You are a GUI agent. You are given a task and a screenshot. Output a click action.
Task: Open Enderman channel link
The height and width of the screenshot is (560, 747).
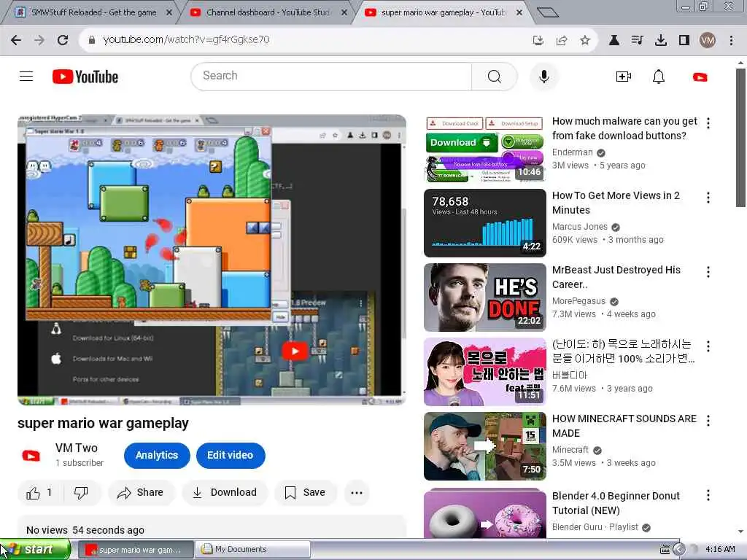click(572, 152)
